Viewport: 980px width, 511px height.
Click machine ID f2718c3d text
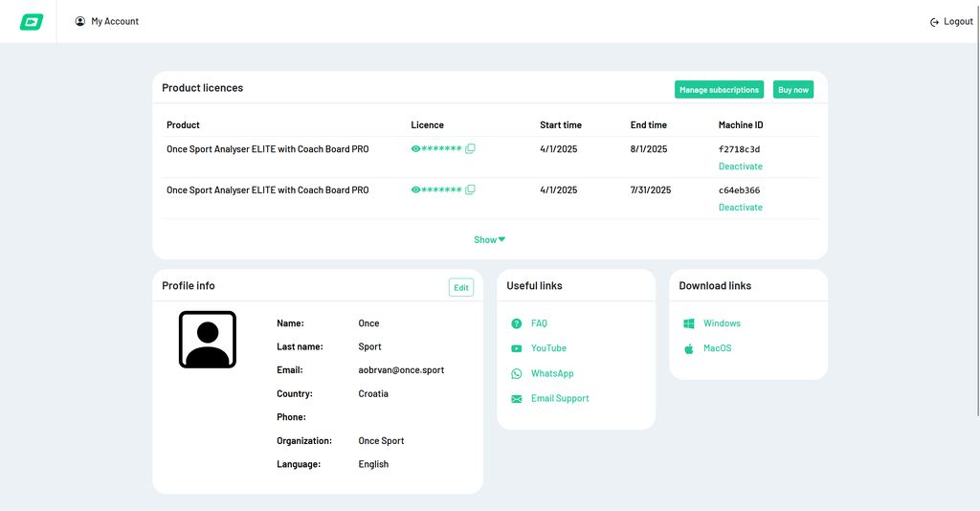739,148
